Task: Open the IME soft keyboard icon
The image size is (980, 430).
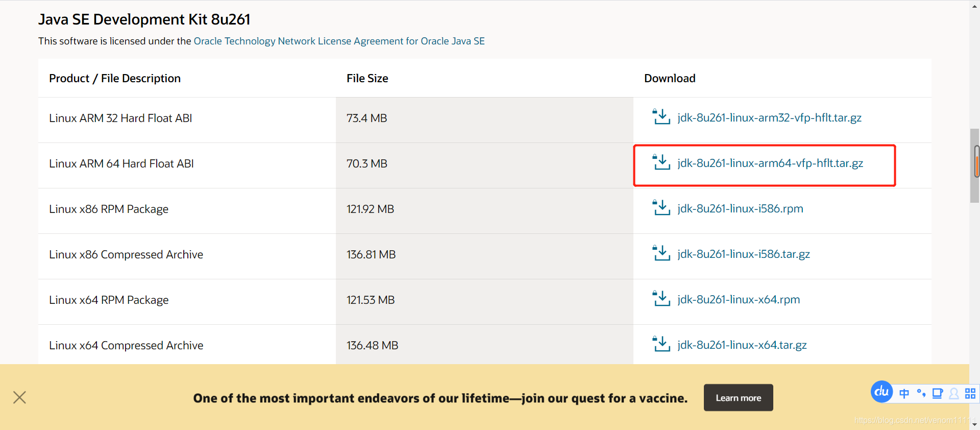Action: 938,393
